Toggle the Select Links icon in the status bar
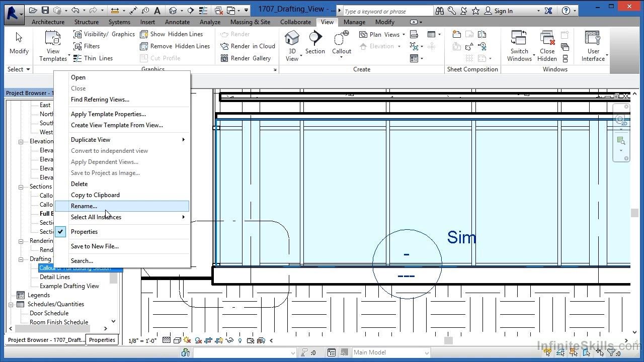The height and width of the screenshot is (362, 644). (547, 352)
